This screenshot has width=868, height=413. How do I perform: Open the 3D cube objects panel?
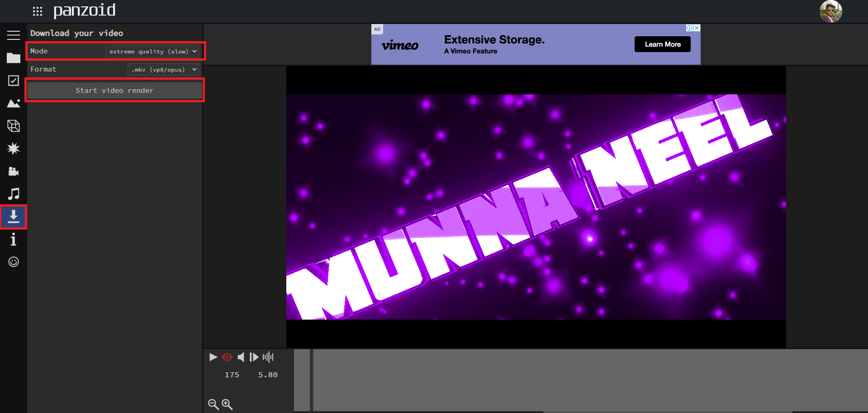pyautogui.click(x=14, y=126)
